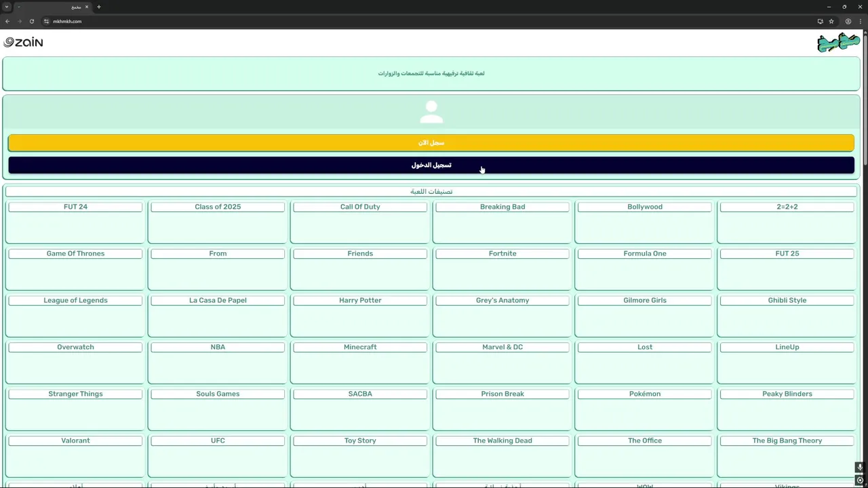Image resolution: width=868 pixels, height=488 pixels.
Task: Go back using browser back arrow
Action: (7, 21)
